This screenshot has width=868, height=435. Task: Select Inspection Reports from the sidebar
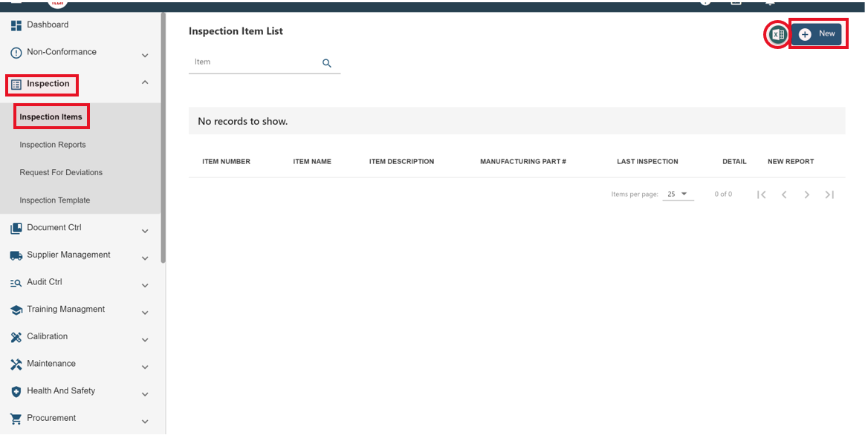[53, 144]
